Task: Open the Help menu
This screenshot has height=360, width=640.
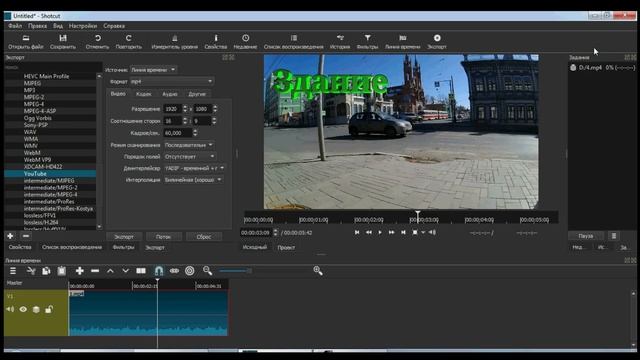Action: (x=114, y=26)
